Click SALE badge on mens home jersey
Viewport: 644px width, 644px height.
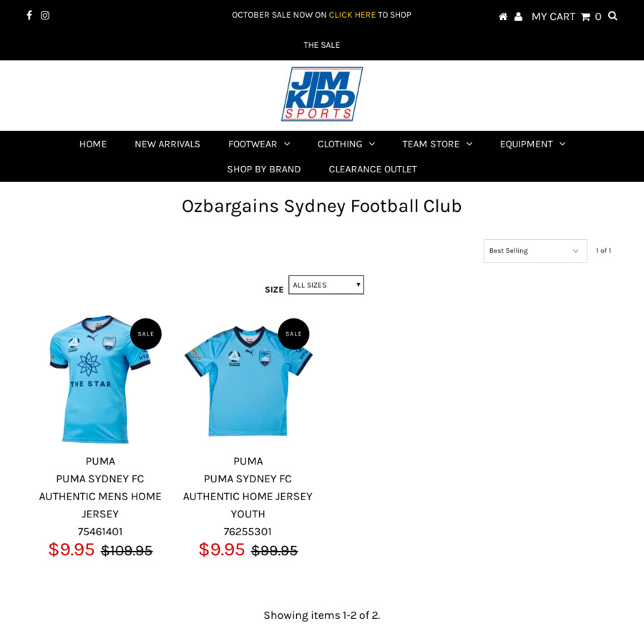click(146, 333)
